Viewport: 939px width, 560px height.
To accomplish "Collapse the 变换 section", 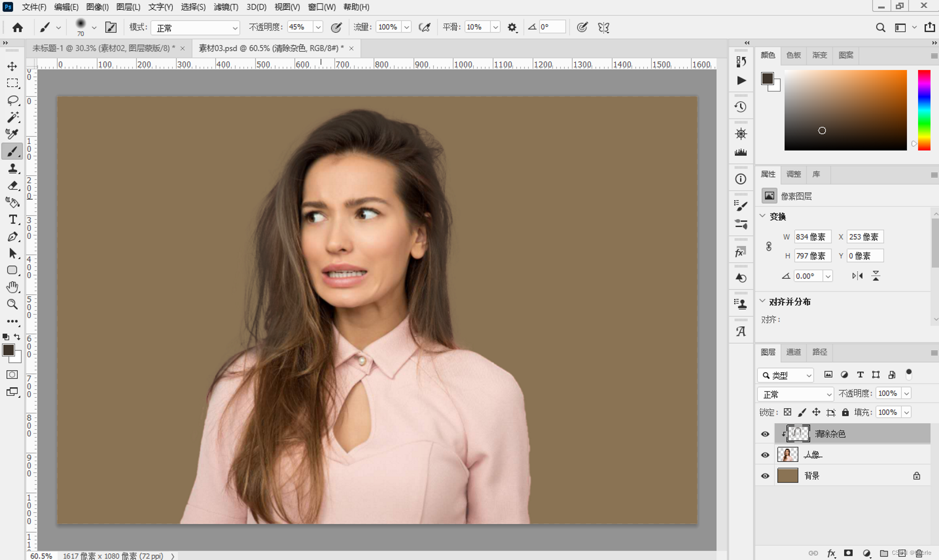I will [x=763, y=216].
